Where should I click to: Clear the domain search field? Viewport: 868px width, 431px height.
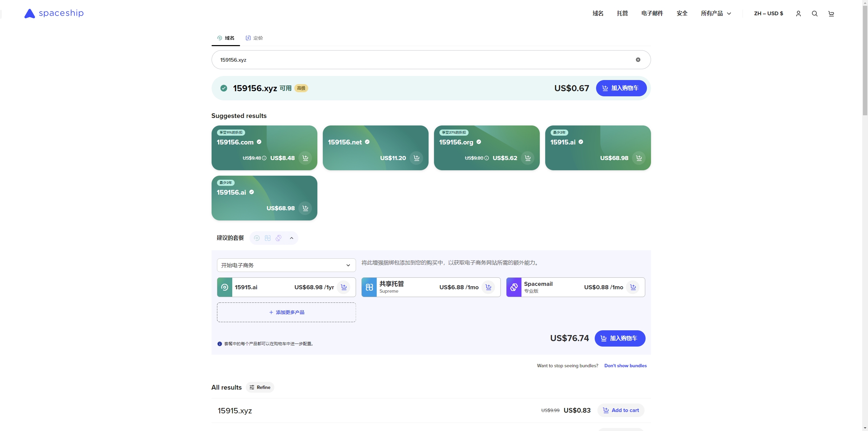coord(638,60)
